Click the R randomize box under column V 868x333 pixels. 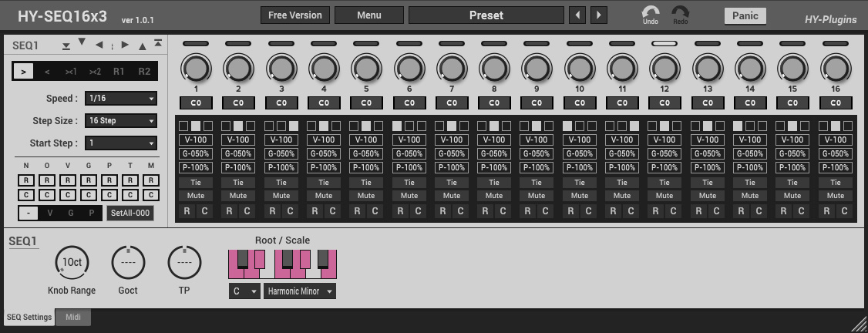pyautogui.click(x=68, y=180)
